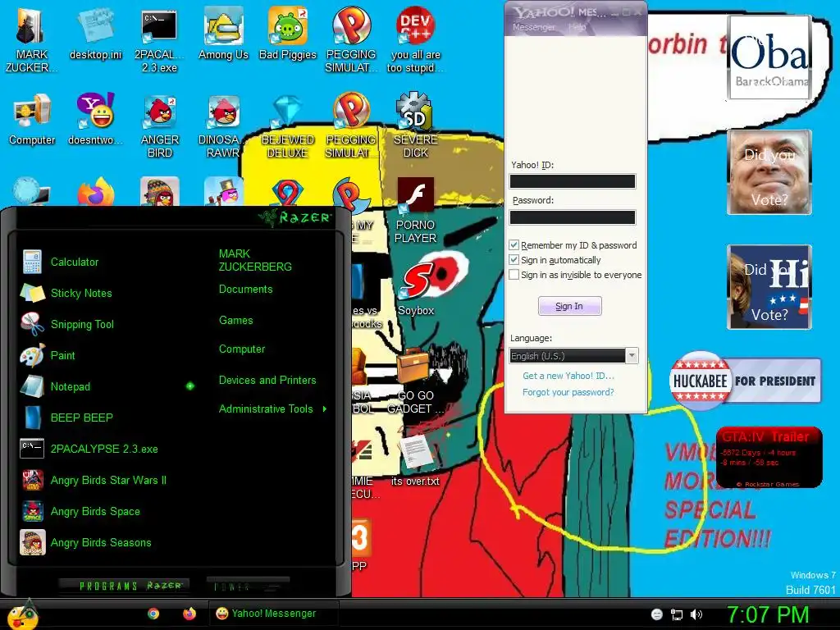The height and width of the screenshot is (630, 840).
Task: Click the Firefox icon in the taskbar
Action: (x=189, y=614)
